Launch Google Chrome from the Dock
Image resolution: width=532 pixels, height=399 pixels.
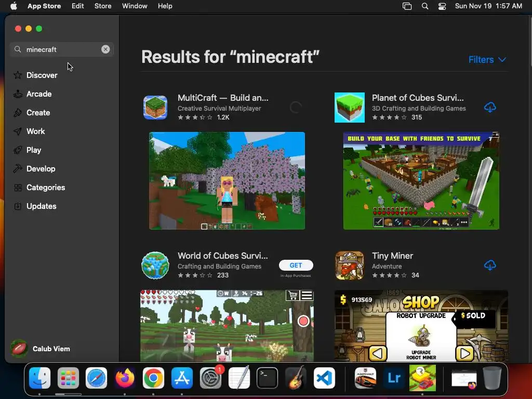click(x=153, y=378)
